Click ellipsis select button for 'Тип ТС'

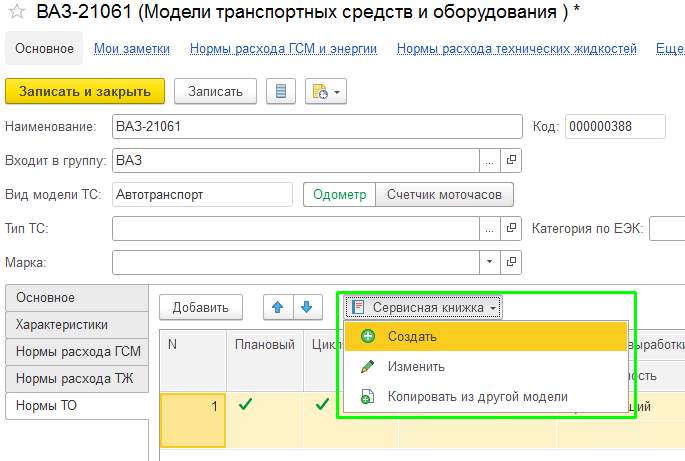(490, 229)
